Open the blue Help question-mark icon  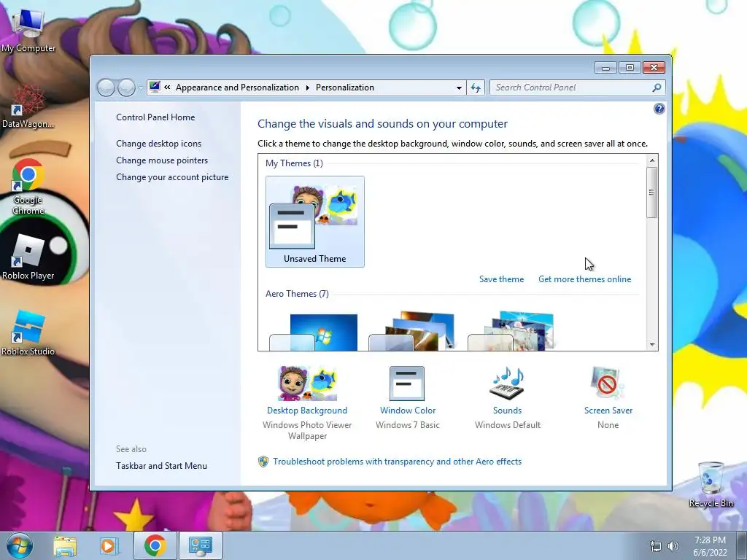(659, 109)
